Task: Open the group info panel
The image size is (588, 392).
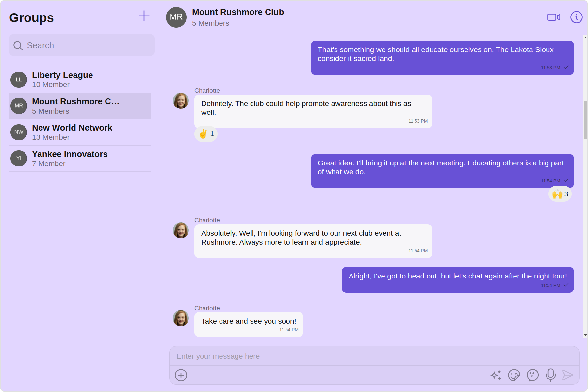Action: pyautogui.click(x=576, y=17)
